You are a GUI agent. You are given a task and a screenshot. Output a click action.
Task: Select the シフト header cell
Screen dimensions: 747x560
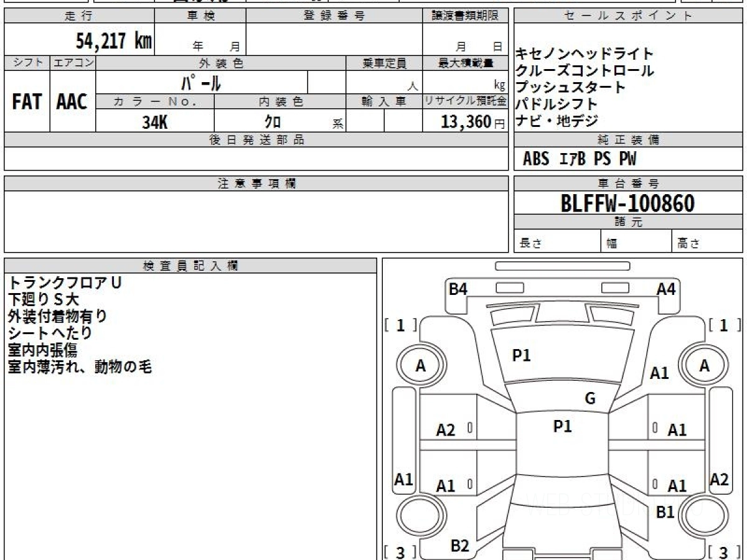coord(27,63)
